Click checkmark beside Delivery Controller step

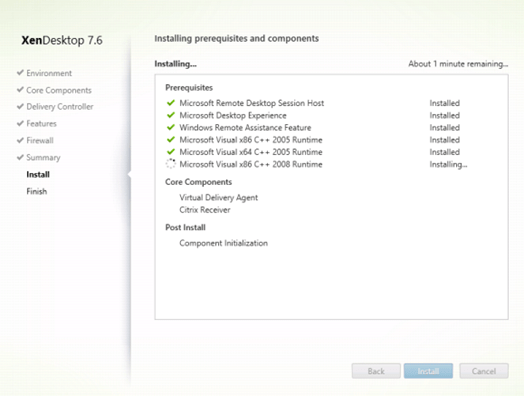pyautogui.click(x=20, y=106)
